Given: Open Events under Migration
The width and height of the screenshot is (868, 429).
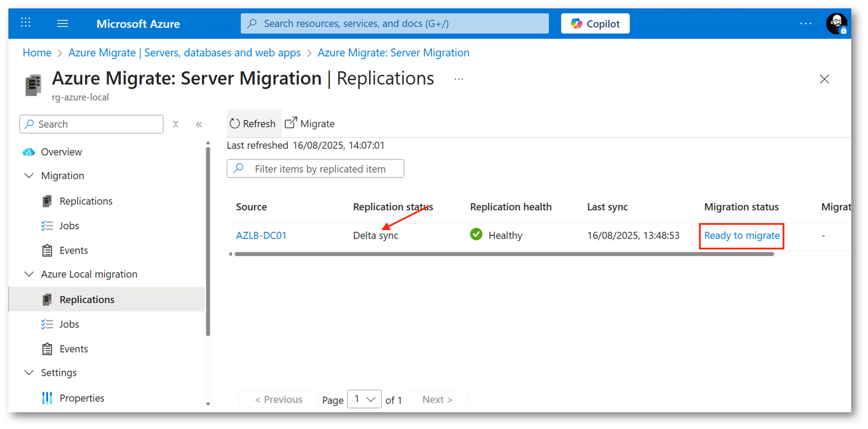Looking at the screenshot, I should [x=73, y=251].
